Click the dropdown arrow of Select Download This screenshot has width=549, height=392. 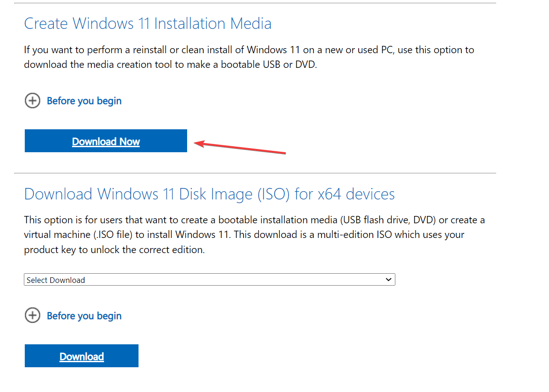(388, 280)
